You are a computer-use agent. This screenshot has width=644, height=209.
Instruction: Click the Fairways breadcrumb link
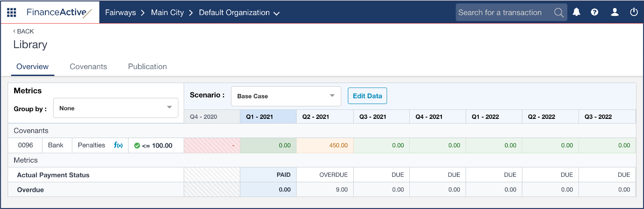120,12
